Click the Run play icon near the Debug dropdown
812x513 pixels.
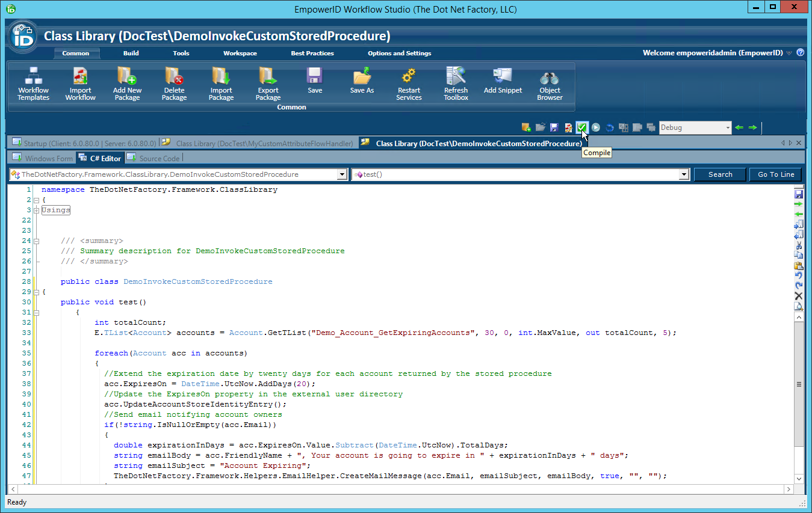595,127
